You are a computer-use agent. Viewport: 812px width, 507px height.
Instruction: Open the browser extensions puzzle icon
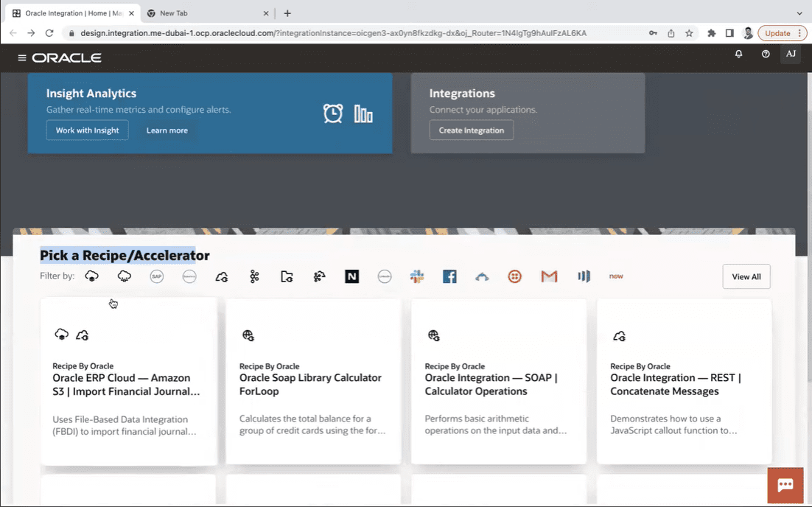pos(712,33)
